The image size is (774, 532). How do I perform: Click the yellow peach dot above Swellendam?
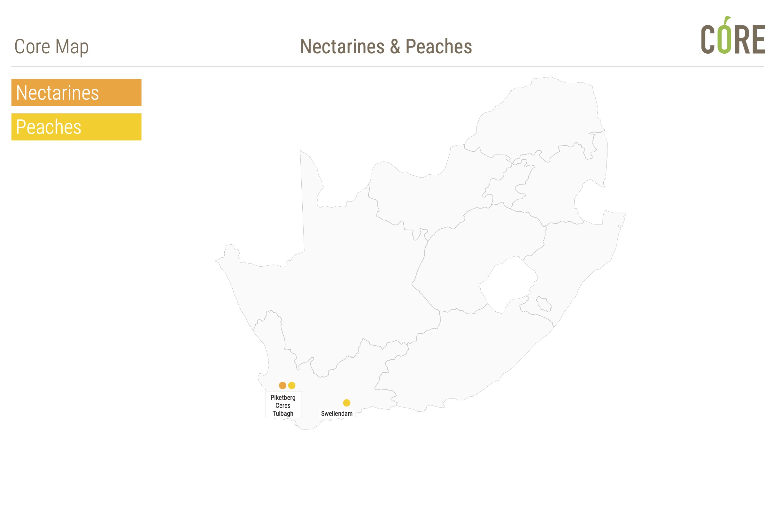pos(347,403)
